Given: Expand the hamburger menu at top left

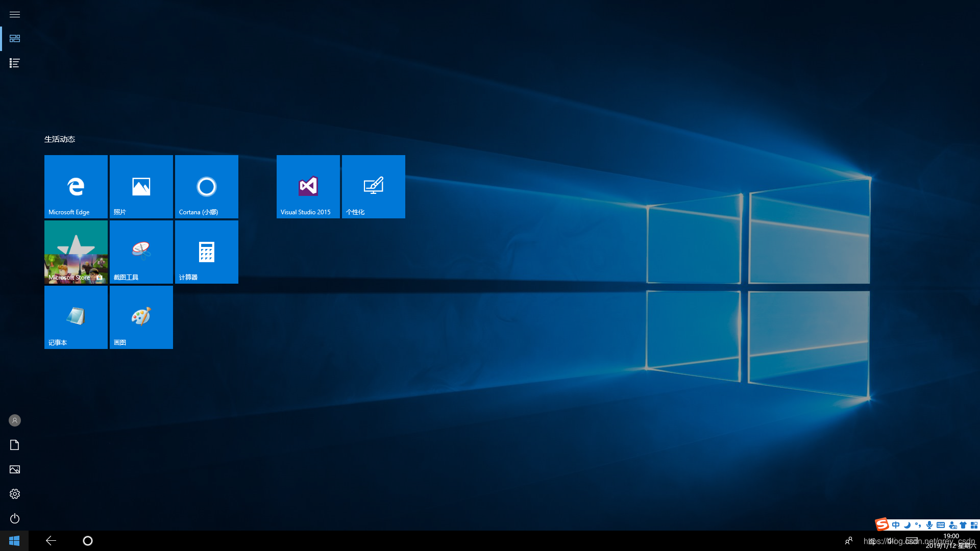Looking at the screenshot, I should click(x=15, y=14).
